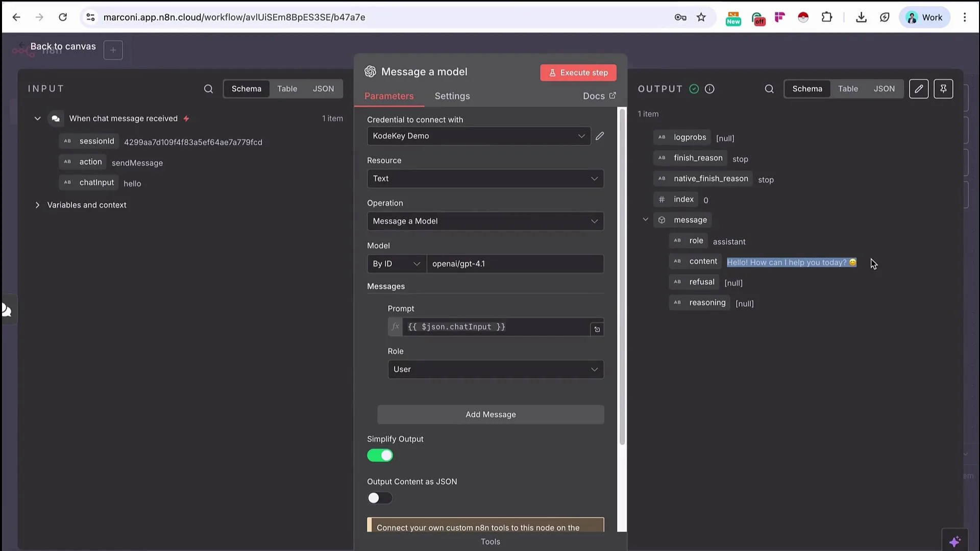This screenshot has width=980, height=551.
Task: Click Add Message button
Action: pyautogui.click(x=491, y=414)
